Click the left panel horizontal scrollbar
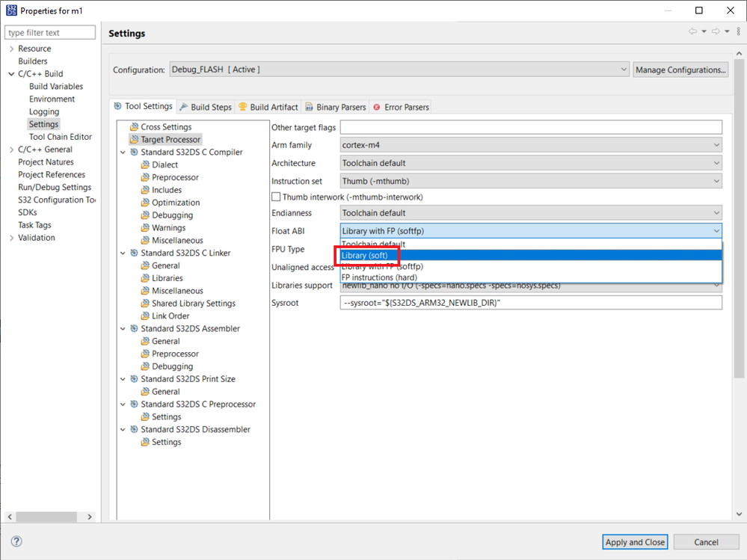This screenshot has height=560, width=747. point(45,517)
